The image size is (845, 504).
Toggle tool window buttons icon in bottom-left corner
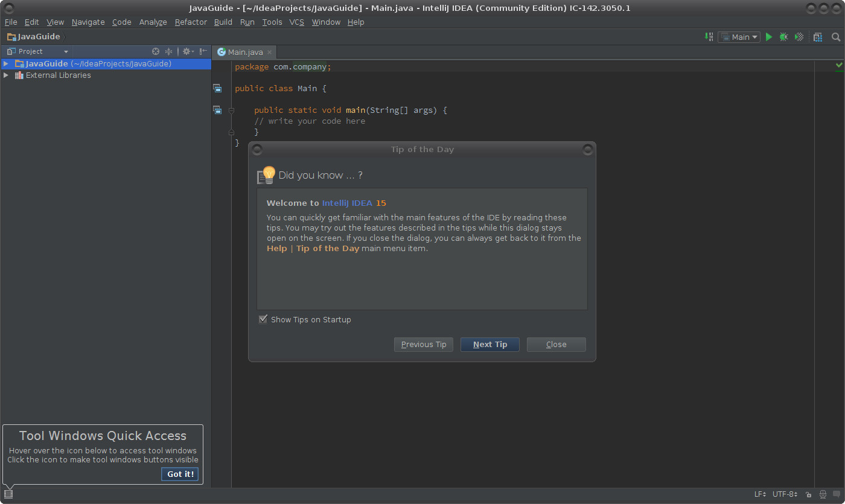pos(8,494)
